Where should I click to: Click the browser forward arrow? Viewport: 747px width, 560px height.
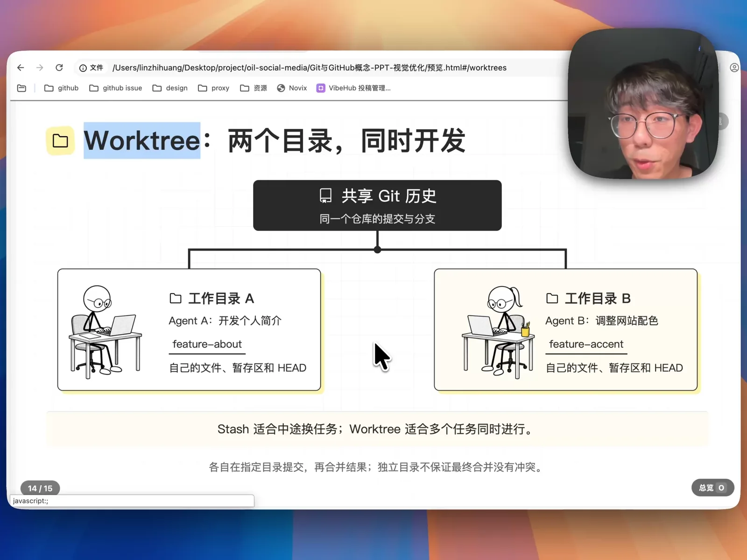[40, 68]
